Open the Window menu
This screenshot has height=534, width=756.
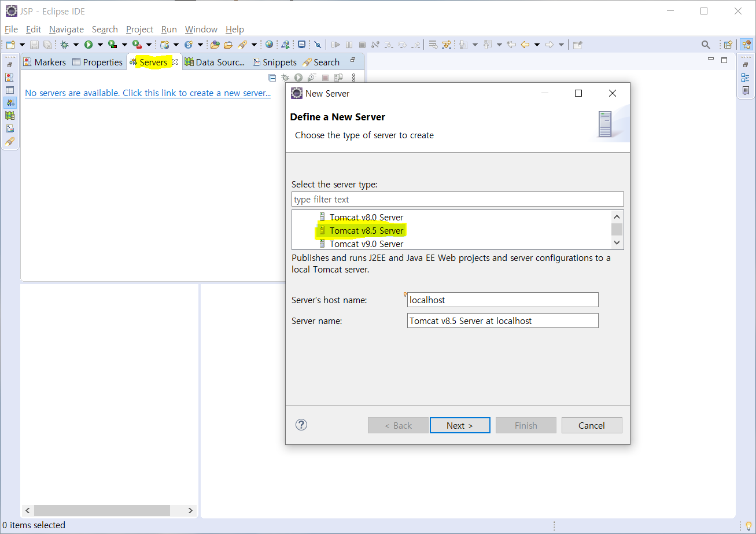click(201, 29)
